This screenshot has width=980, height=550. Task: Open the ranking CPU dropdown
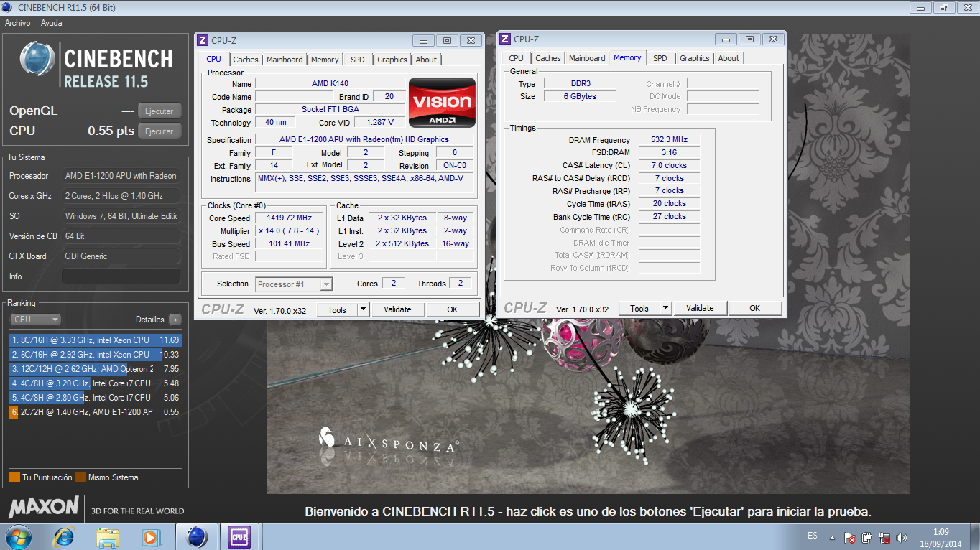(x=35, y=320)
